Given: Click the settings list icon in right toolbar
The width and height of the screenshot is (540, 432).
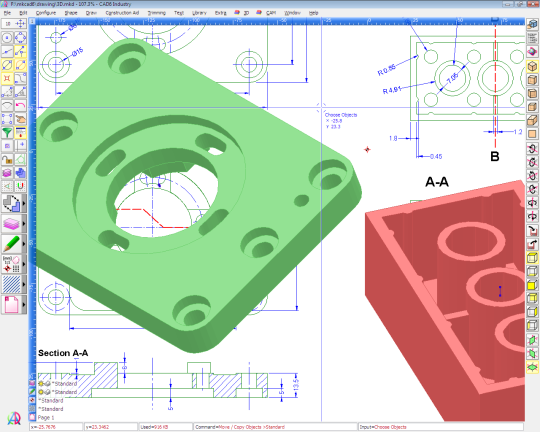Looking at the screenshot, I should (532, 38).
